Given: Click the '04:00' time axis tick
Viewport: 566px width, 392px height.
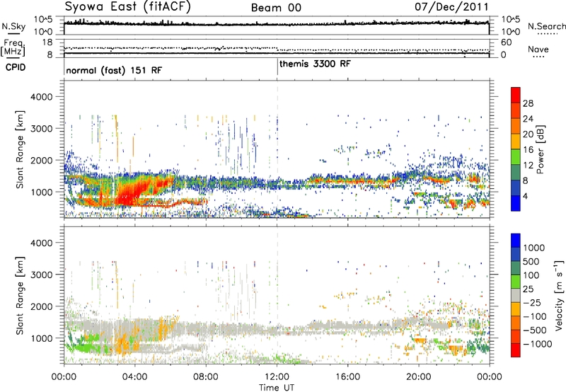Looking at the screenshot, I should pos(134,377).
